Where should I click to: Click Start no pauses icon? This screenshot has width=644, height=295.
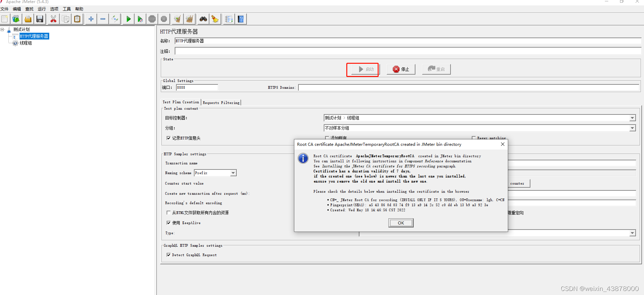pos(140,19)
